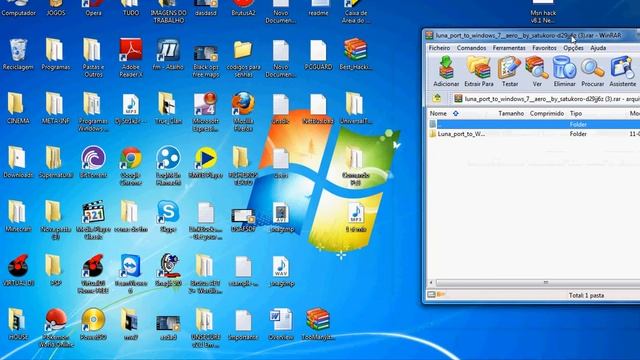Select the TUDO folder on desktop
640x360 pixels.
pos(131,9)
